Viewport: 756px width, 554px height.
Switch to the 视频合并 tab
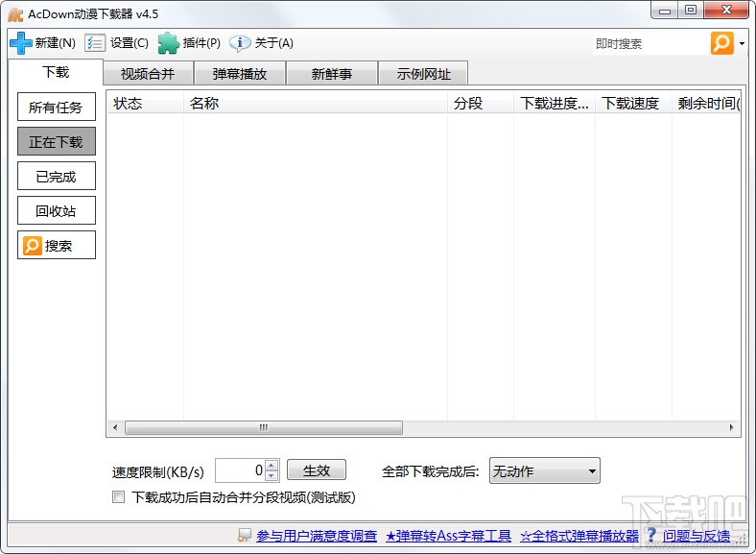(148, 74)
